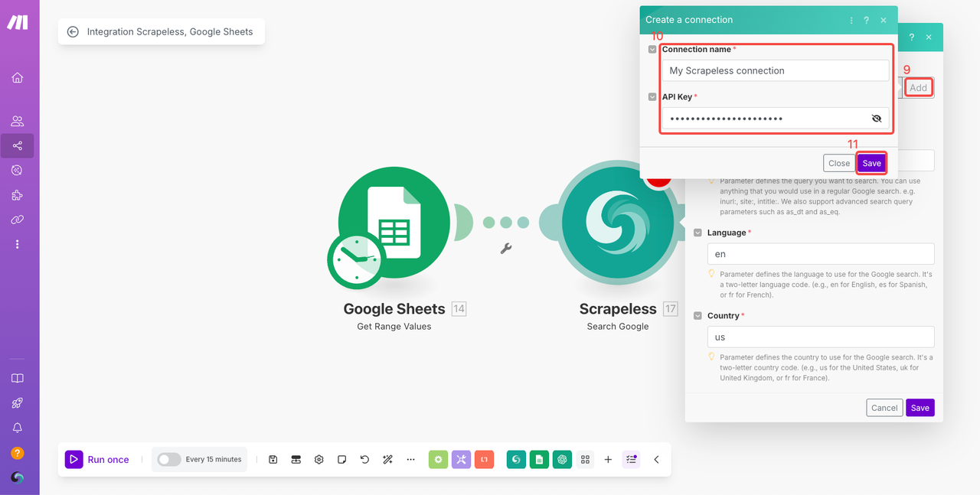Image resolution: width=980 pixels, height=495 pixels.
Task: Open the Create a connection dialog options menu
Action: coord(851,20)
